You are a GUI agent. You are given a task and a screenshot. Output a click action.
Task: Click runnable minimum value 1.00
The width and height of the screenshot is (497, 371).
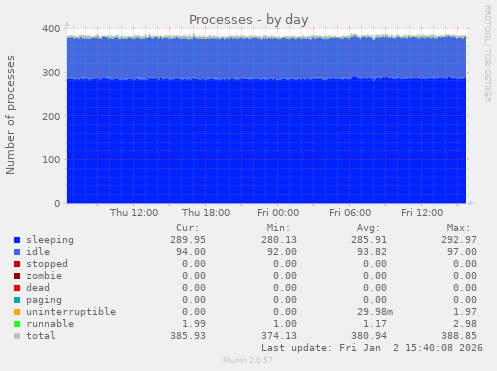click(x=285, y=324)
